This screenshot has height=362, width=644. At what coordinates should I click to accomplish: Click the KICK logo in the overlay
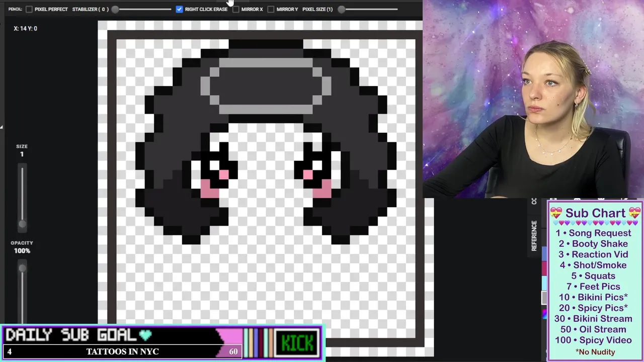(298, 343)
